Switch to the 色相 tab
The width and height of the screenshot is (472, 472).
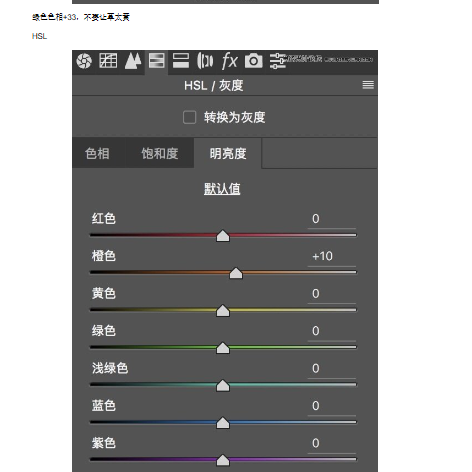pyautogui.click(x=97, y=154)
